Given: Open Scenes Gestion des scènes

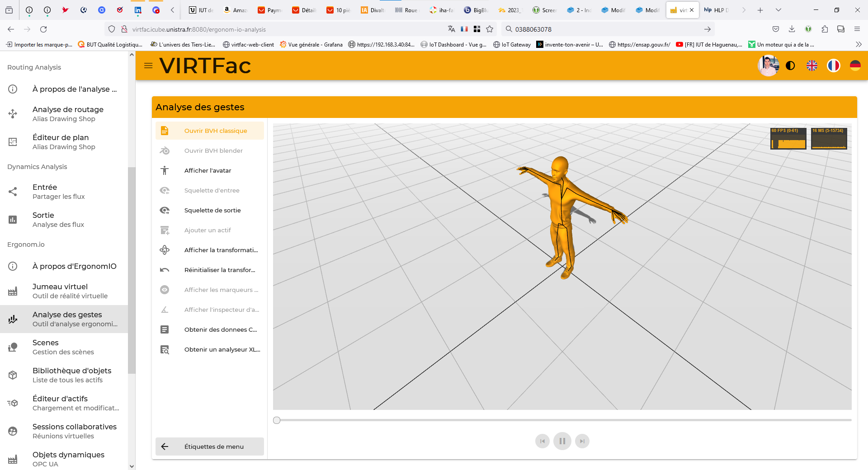Looking at the screenshot, I should coord(64,347).
